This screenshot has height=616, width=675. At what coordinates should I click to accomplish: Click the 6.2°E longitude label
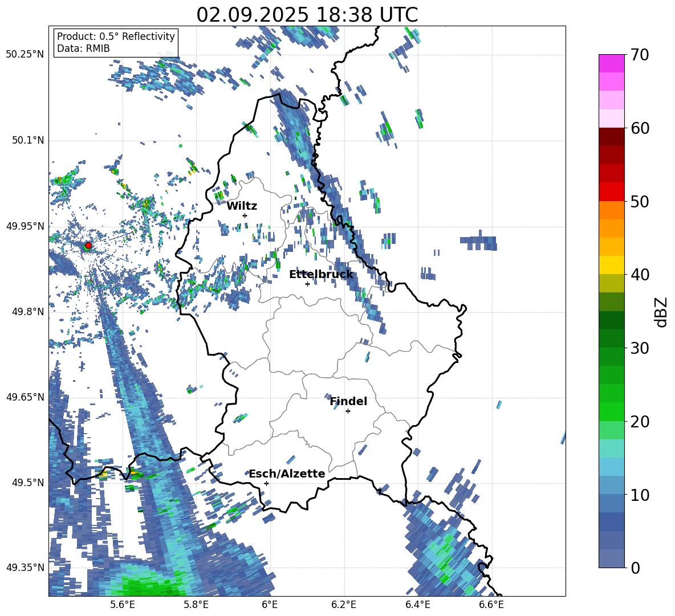(x=344, y=605)
